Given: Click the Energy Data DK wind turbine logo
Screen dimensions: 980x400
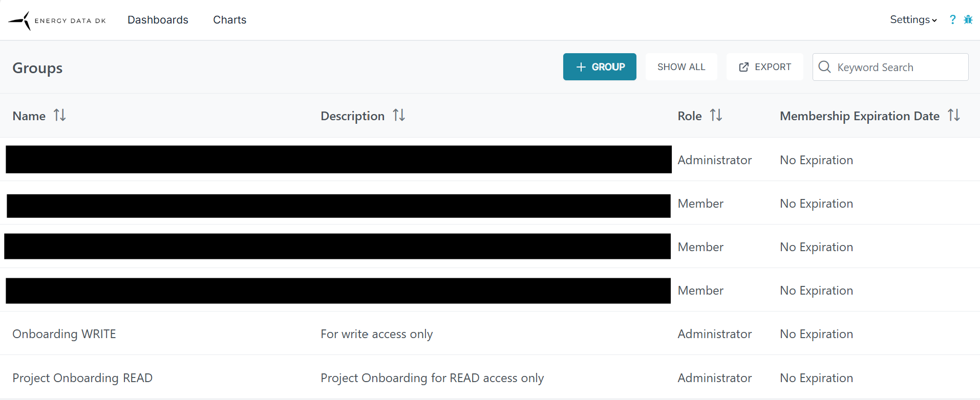Looking at the screenshot, I should [x=20, y=20].
